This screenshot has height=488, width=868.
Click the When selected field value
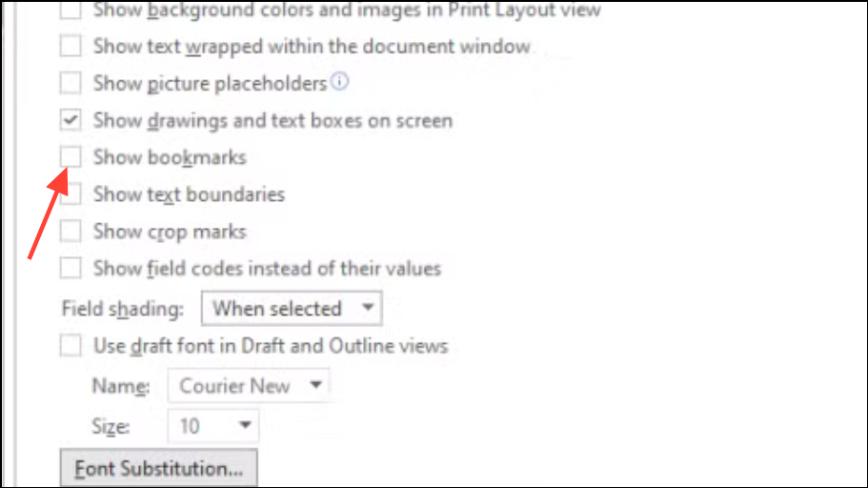(277, 309)
